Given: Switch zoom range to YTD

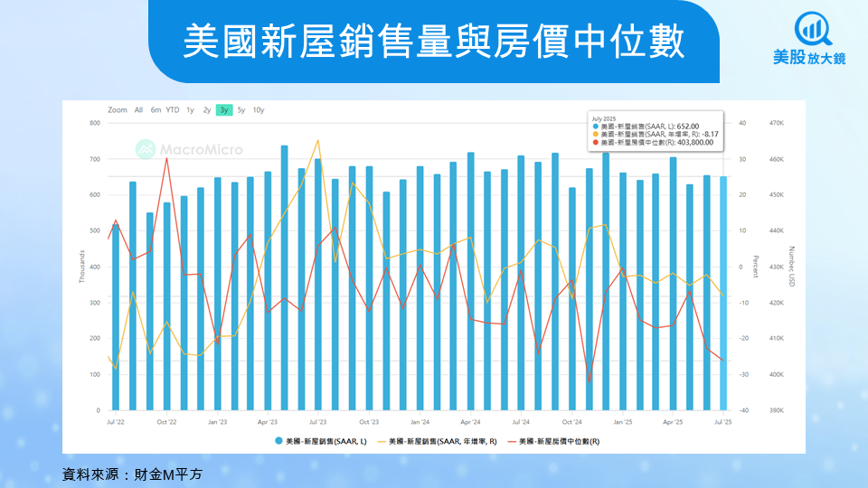Looking at the screenshot, I should [x=173, y=110].
